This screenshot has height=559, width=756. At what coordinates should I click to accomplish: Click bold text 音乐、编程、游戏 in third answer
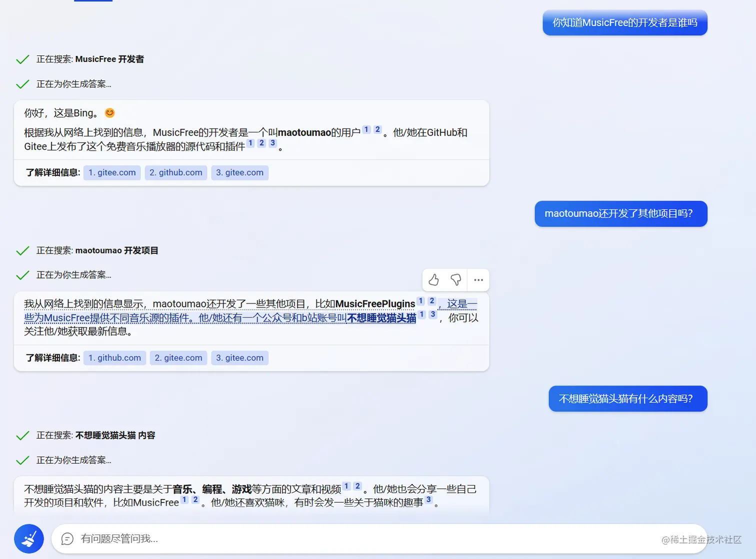[x=212, y=489]
